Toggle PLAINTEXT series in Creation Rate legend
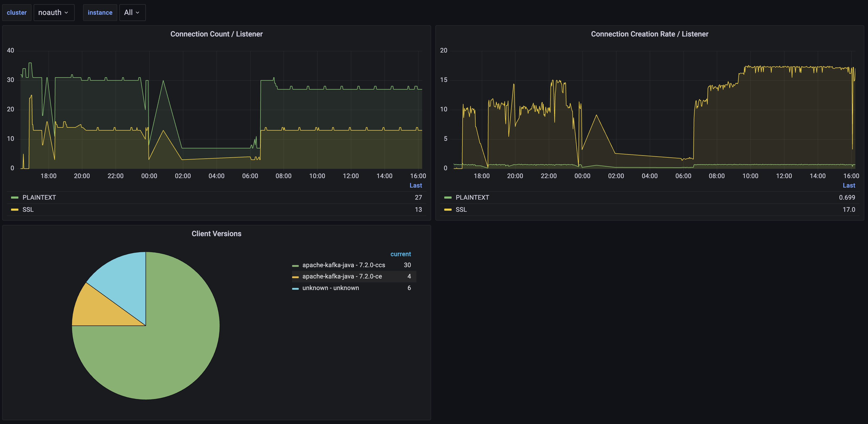Viewport: 868px width, 424px height. (472, 197)
